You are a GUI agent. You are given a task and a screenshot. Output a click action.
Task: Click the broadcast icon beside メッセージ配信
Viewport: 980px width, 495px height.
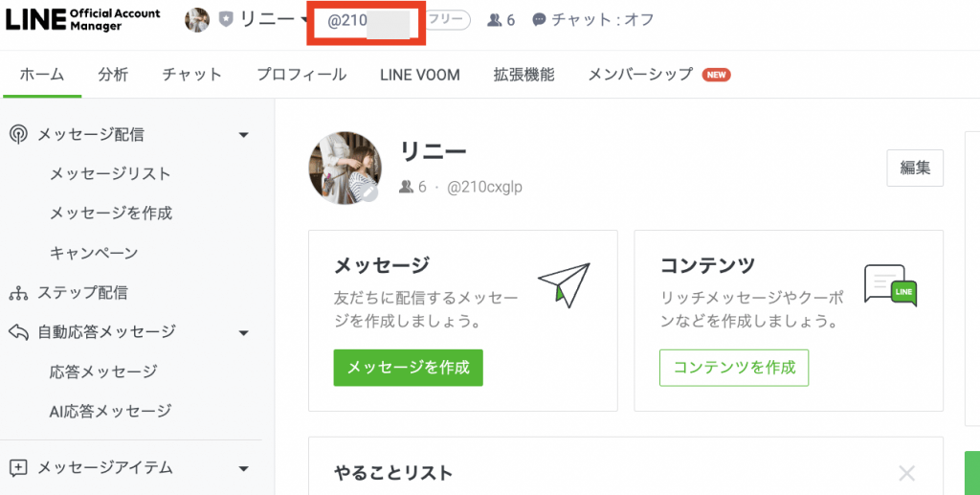coord(18,134)
